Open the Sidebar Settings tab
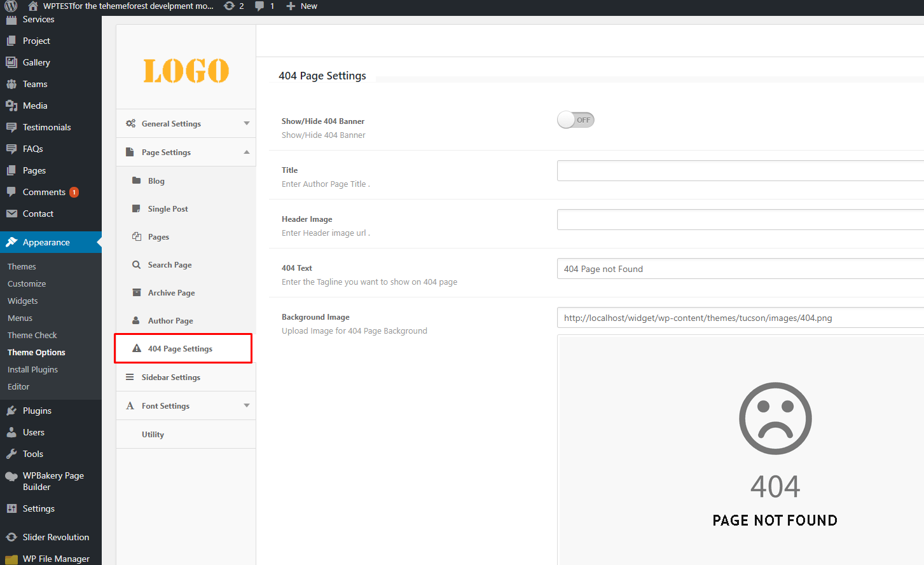Image resolution: width=924 pixels, height=565 pixels. pos(170,378)
